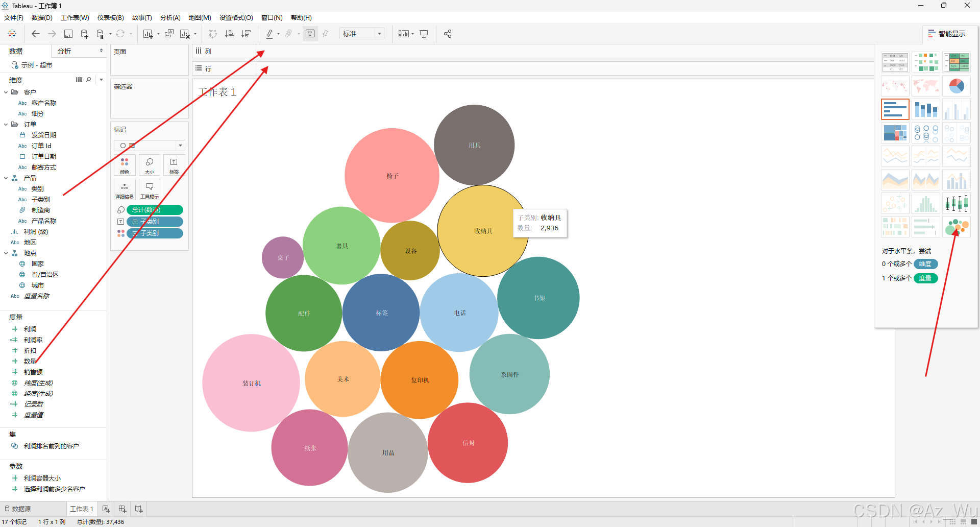
Task: Pick box-and-whisker plot in Show Me
Action: [957, 203]
